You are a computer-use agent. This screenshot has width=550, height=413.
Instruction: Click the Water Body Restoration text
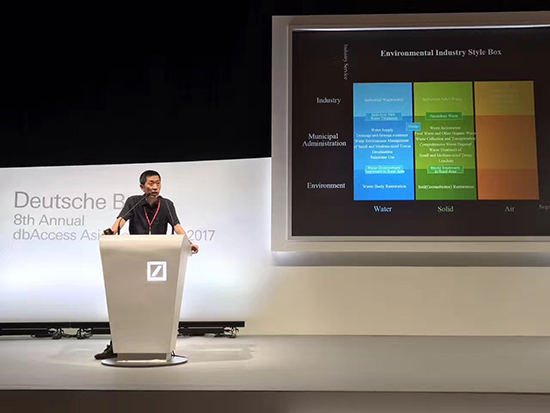pos(384,186)
